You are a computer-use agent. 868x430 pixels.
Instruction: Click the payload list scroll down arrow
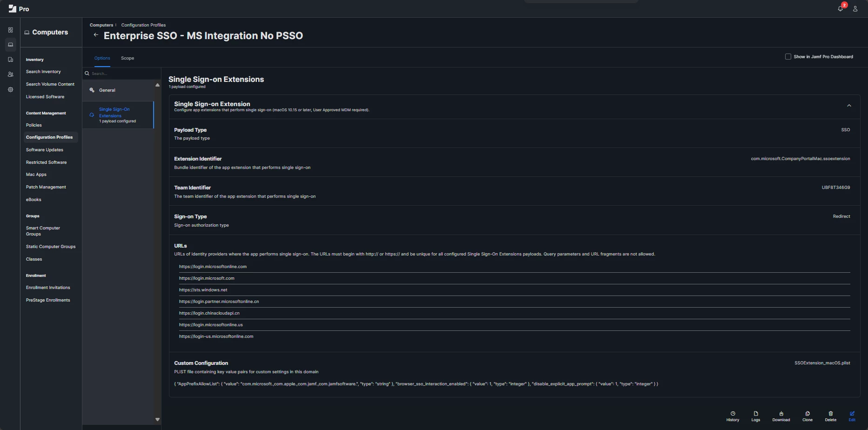(x=157, y=419)
